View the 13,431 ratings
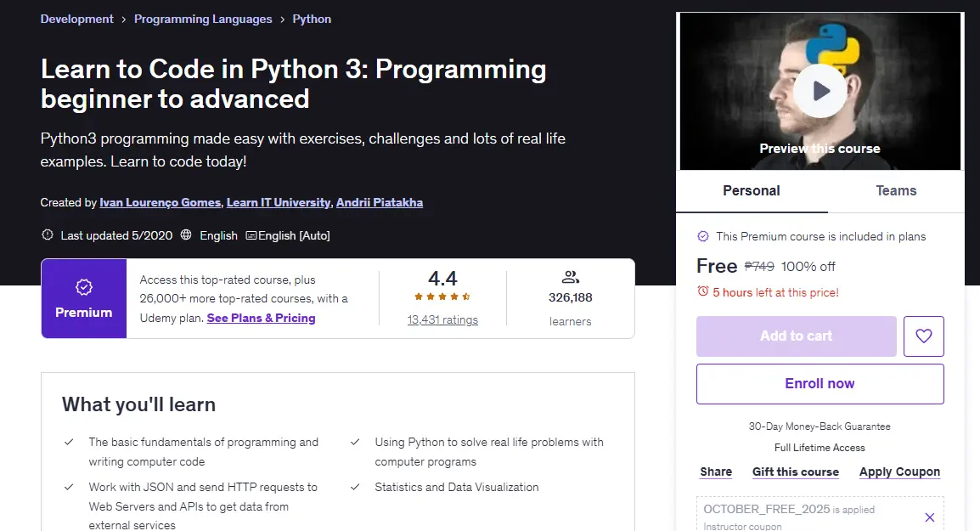This screenshot has height=531, width=980. pyautogui.click(x=442, y=319)
